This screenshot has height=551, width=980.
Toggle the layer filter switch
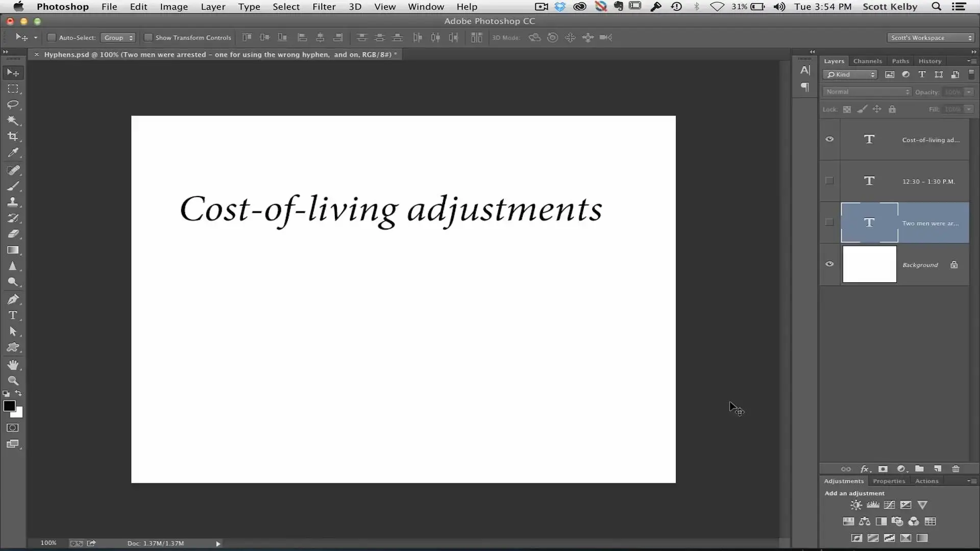click(971, 74)
